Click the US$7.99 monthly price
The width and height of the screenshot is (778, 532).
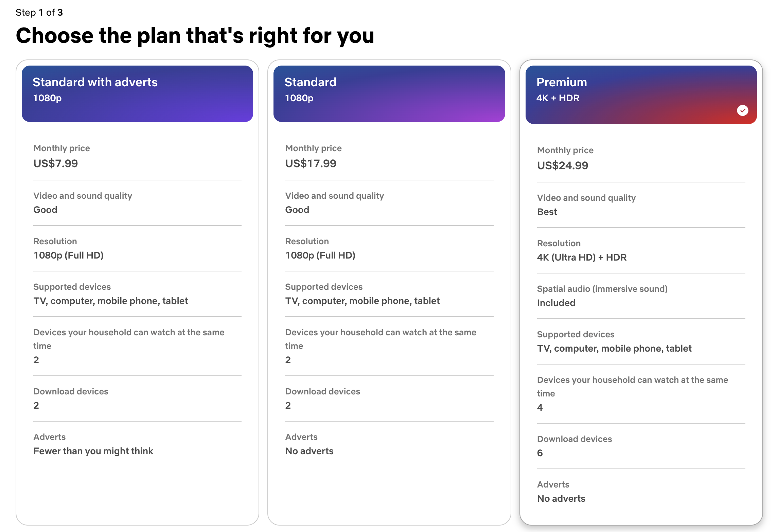coord(56,163)
